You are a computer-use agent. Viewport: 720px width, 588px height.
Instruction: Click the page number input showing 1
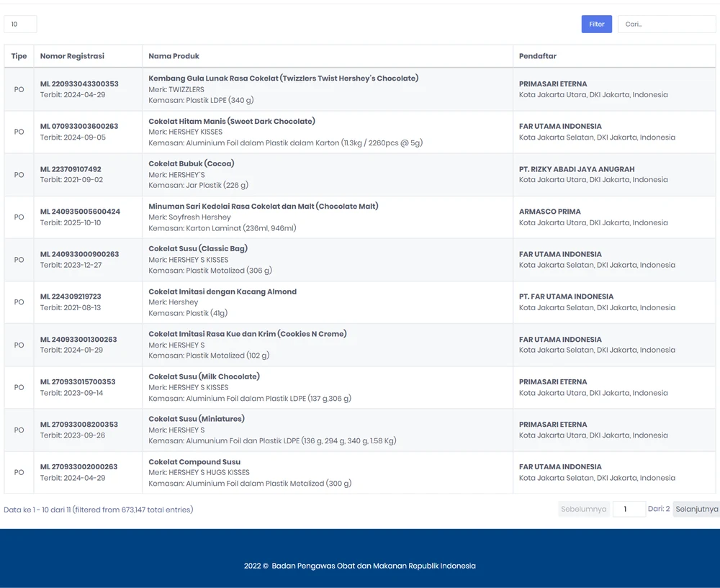point(629,509)
